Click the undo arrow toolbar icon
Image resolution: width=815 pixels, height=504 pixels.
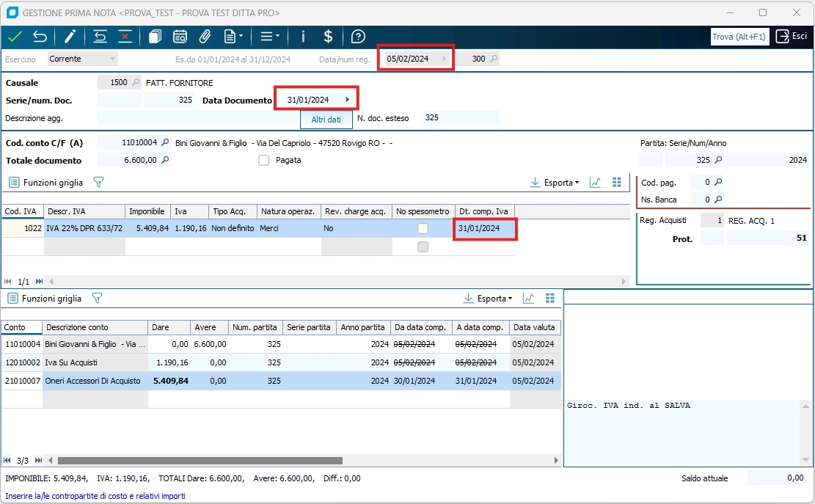pos(40,37)
